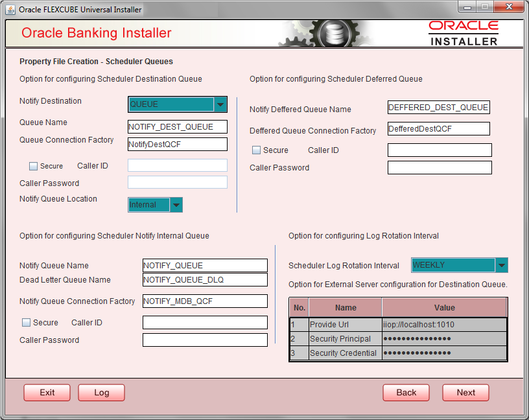Viewport: 529px width, 420px height.
Task: Edit the NOTIFY_DEST_QUEUE Queue Name field
Action: pyautogui.click(x=177, y=126)
